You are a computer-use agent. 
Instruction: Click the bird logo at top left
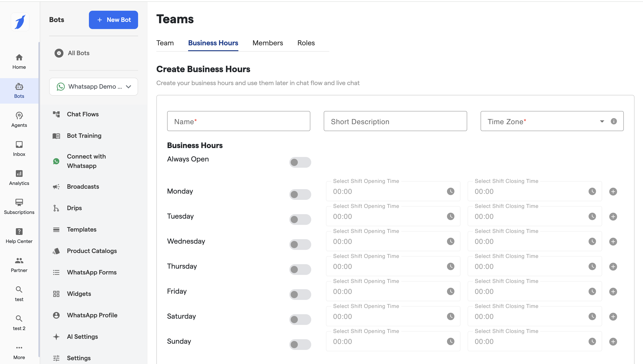coord(20,22)
